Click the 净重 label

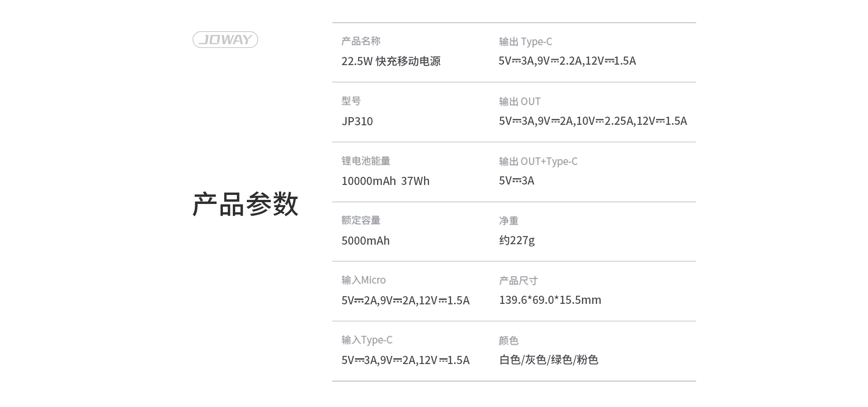tap(509, 221)
